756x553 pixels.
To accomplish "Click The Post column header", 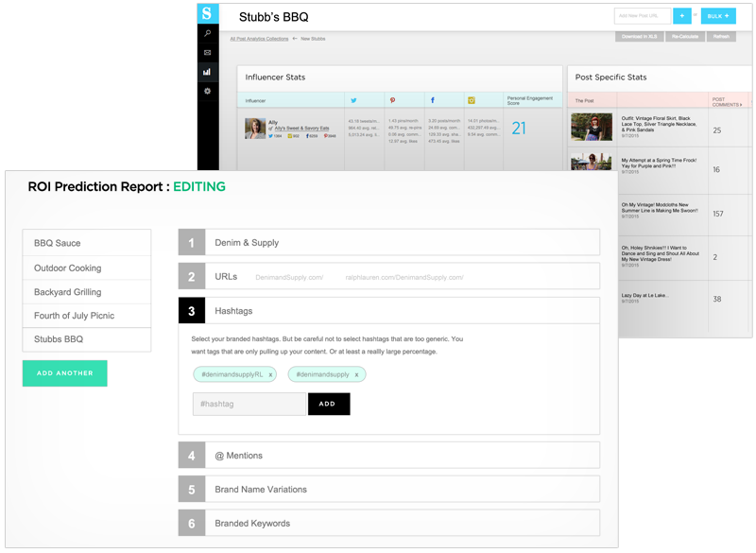I will click(584, 101).
